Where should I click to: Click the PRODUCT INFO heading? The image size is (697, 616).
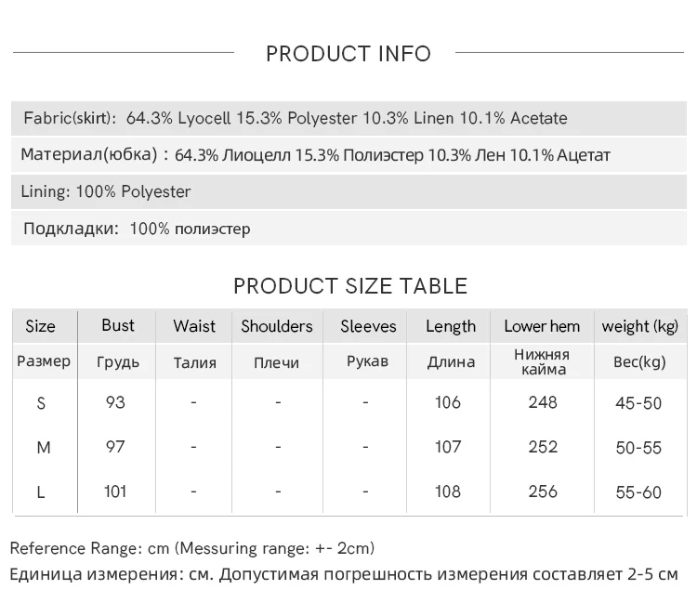[x=348, y=54]
